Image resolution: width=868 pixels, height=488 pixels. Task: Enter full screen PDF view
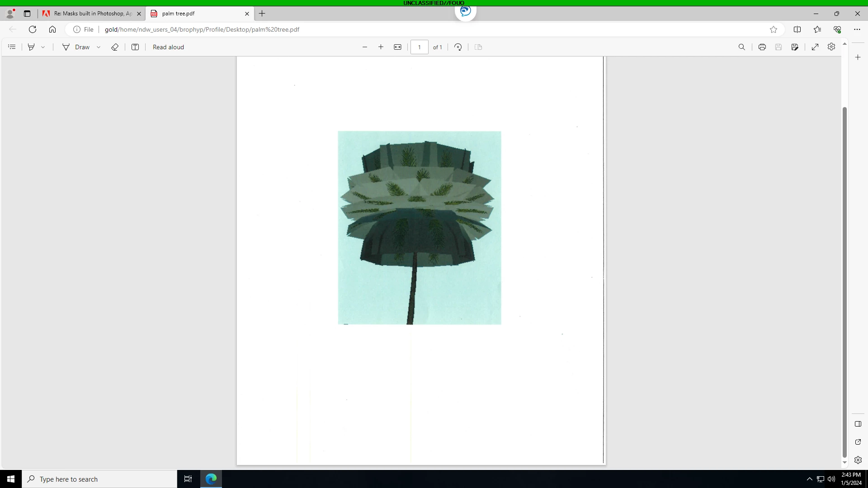815,47
